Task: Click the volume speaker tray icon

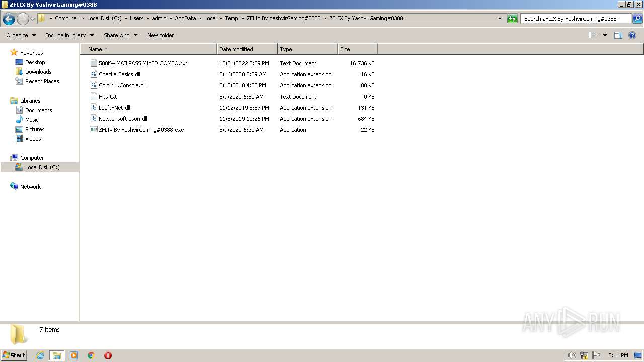Action: point(572,355)
